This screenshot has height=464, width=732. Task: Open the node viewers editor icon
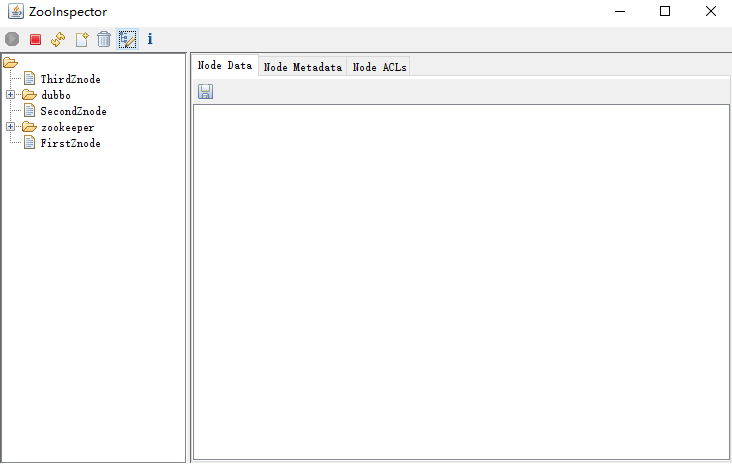(x=127, y=39)
